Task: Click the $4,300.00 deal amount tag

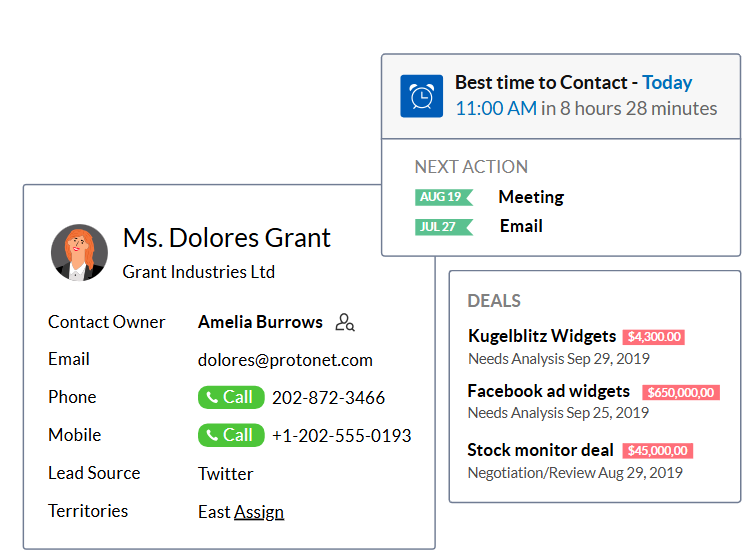Action: point(653,337)
